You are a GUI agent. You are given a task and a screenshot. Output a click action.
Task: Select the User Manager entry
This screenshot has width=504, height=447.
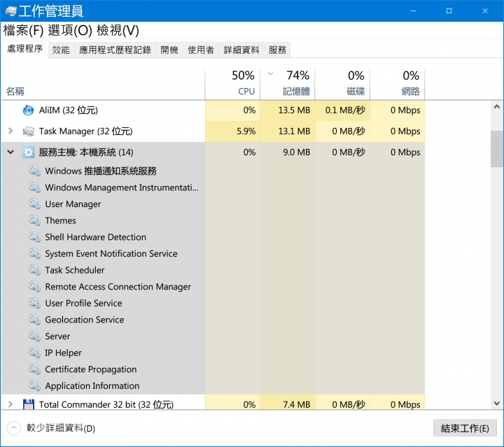pyautogui.click(x=73, y=204)
